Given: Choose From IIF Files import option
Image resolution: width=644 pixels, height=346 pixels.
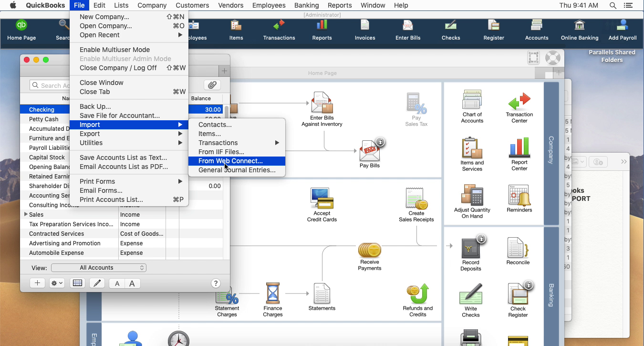Looking at the screenshot, I should coord(237,152).
